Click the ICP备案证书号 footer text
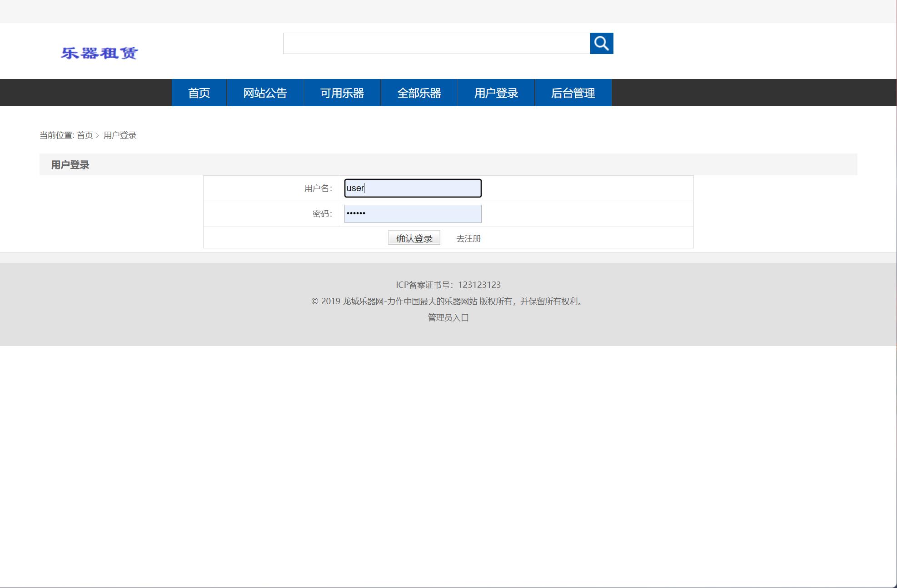Viewport: 897px width, 588px height. [x=448, y=285]
